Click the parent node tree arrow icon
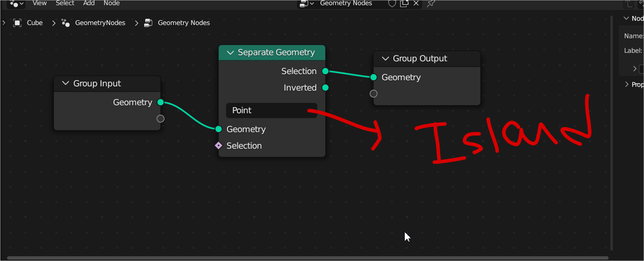 click(x=629, y=3)
